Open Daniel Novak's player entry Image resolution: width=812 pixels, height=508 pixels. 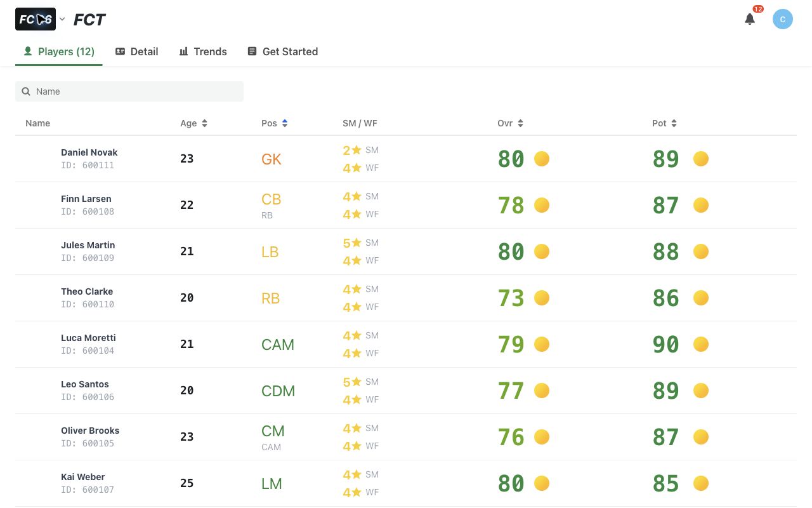406,159
